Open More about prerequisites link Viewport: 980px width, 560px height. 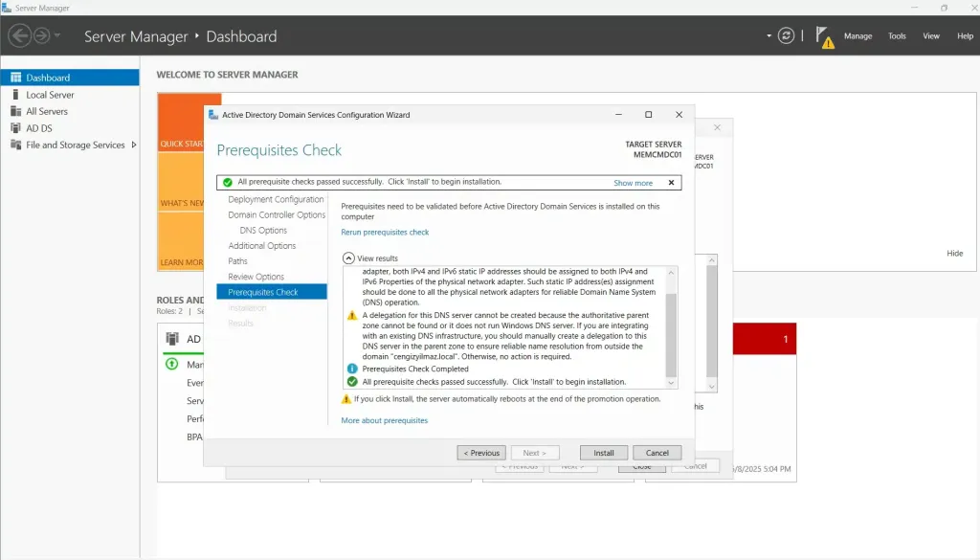pyautogui.click(x=384, y=420)
